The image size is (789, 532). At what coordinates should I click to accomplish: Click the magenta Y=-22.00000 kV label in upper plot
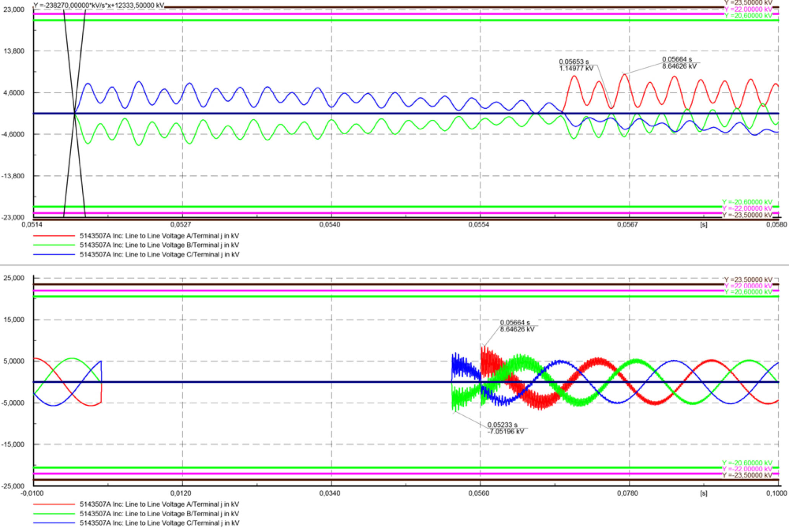747,208
